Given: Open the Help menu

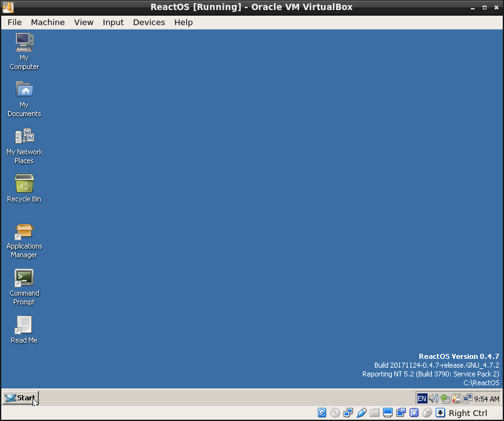Looking at the screenshot, I should 184,22.
